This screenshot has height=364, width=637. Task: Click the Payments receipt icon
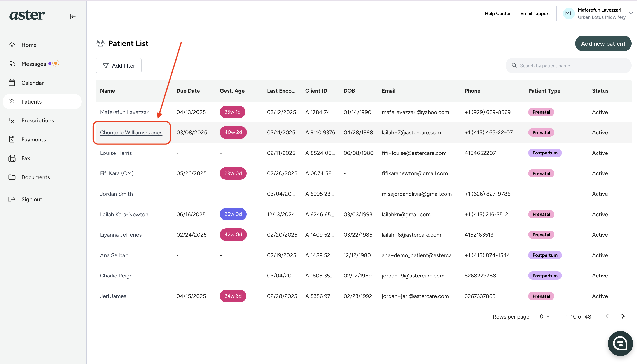click(x=12, y=139)
